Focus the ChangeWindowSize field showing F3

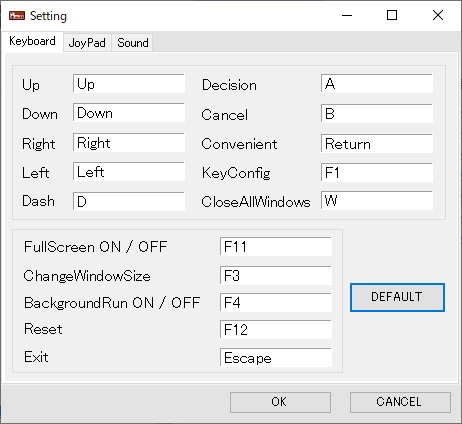click(276, 275)
